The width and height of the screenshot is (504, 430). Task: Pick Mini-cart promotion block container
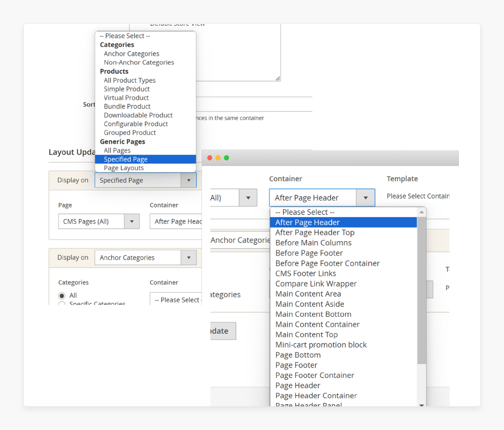(x=343, y=345)
